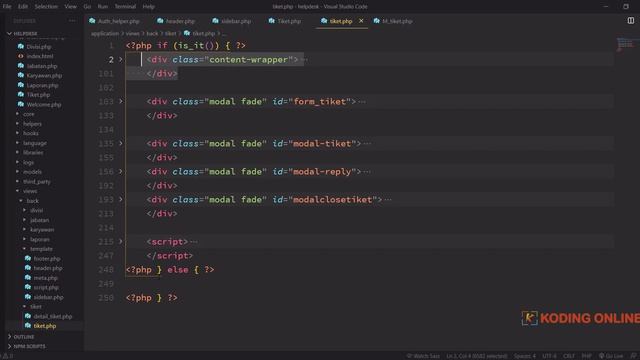Image resolution: width=640 pixels, height=360 pixels.
Task: Unfold the form_tiket modal div
Action: pos(121,101)
